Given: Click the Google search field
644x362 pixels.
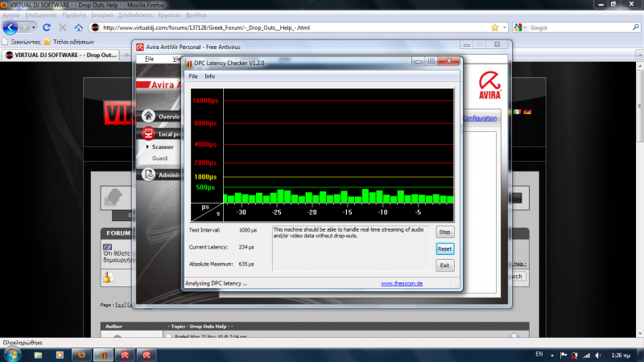Looking at the screenshot, I should point(580,27).
